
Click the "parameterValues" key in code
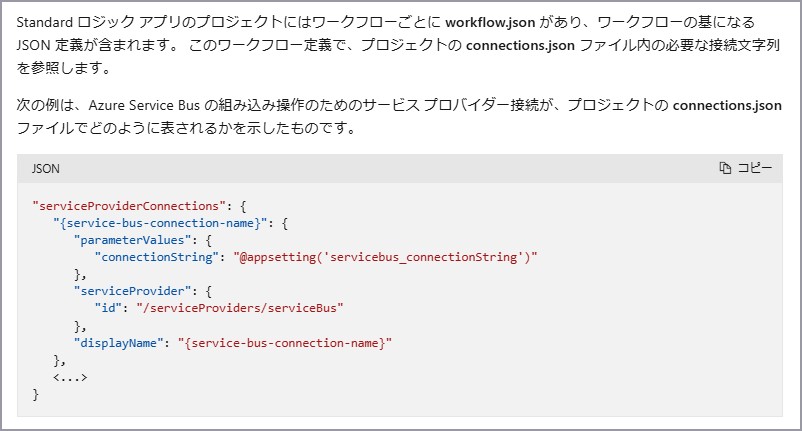pyautogui.click(x=132, y=240)
